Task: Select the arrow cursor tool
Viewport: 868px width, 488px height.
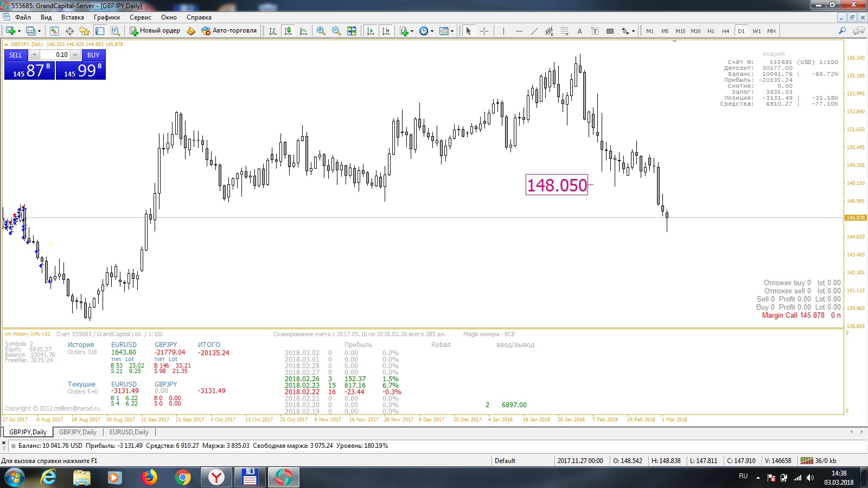Action: point(469,31)
